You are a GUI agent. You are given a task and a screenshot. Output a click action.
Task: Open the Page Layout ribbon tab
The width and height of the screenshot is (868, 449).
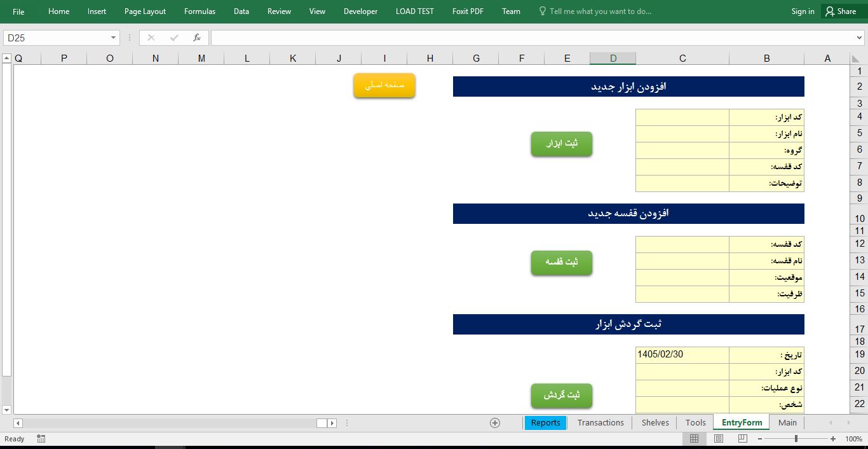point(145,11)
